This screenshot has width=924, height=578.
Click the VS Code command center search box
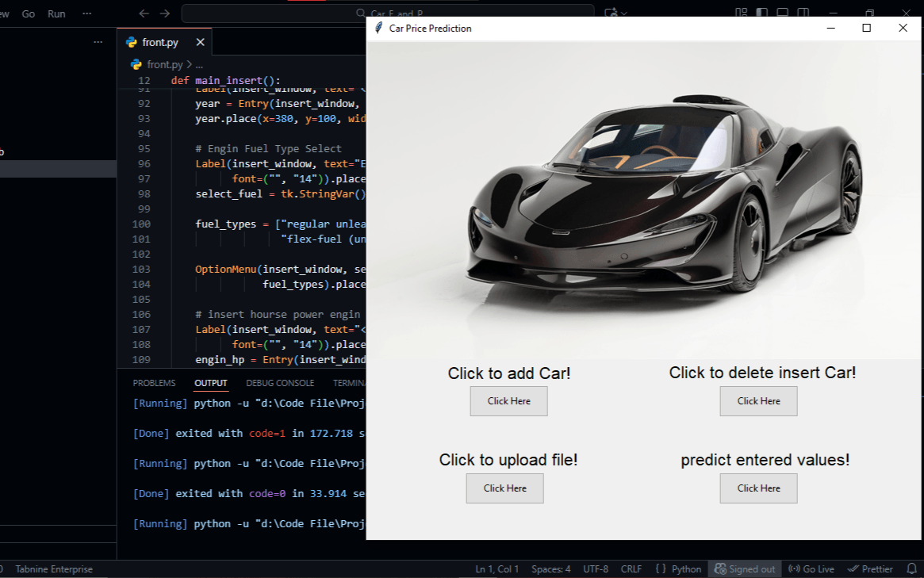click(388, 13)
